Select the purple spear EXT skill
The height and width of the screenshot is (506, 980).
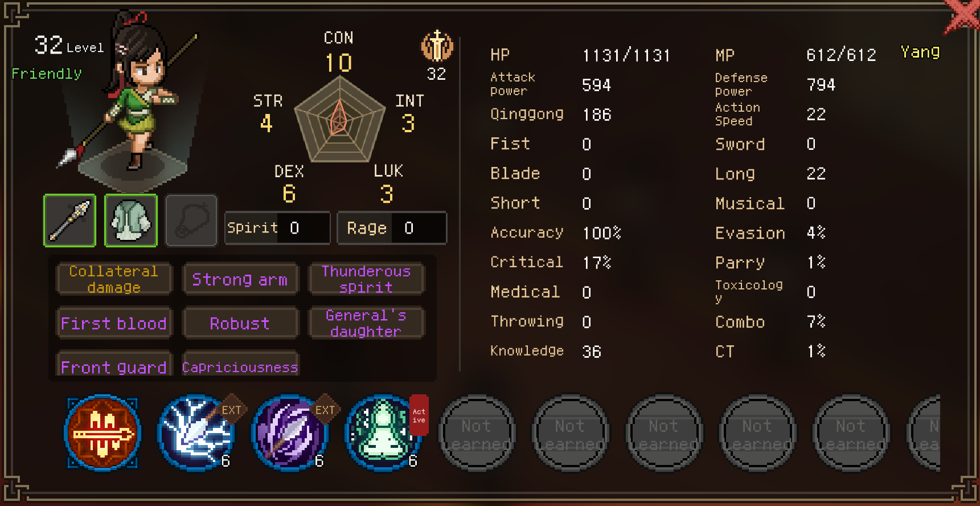pos(290,433)
